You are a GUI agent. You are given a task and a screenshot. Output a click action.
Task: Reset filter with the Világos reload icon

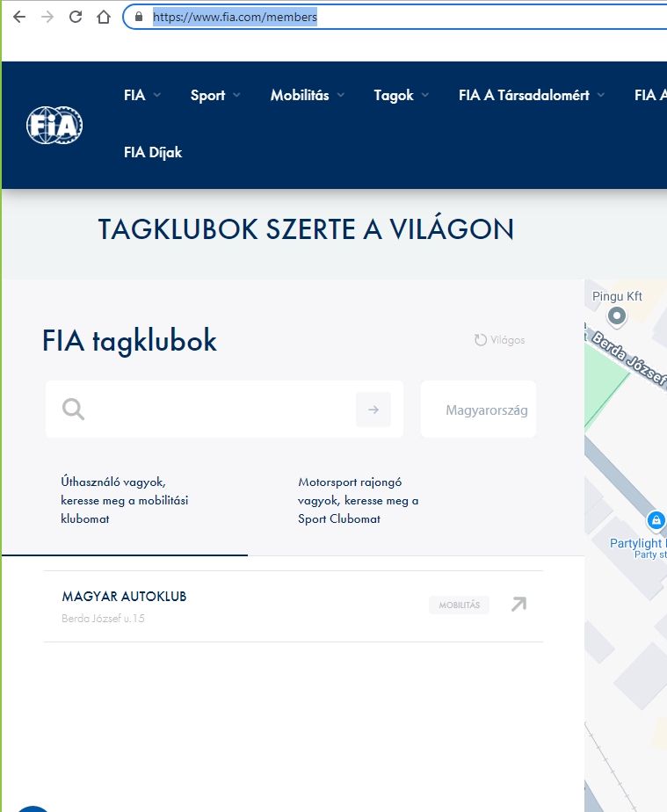481,340
